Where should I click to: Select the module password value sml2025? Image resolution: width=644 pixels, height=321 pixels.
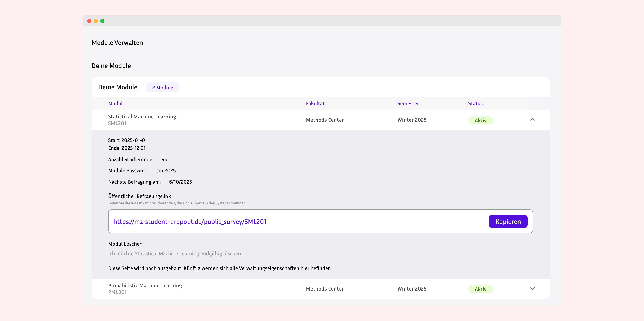coord(166,170)
